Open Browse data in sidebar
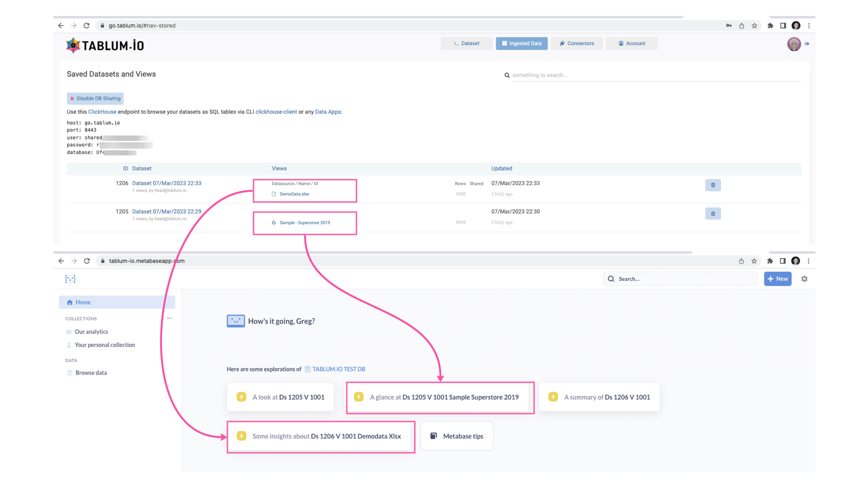The image size is (868, 488). [x=91, y=373]
